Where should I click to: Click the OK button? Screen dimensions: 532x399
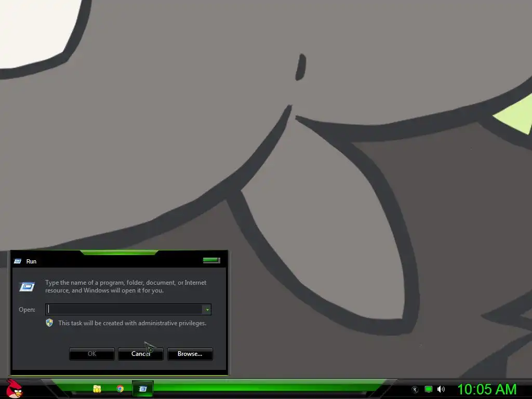pyautogui.click(x=92, y=354)
